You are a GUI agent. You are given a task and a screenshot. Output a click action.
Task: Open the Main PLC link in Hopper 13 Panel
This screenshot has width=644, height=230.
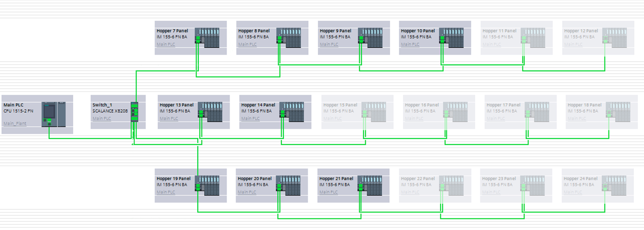169,118
